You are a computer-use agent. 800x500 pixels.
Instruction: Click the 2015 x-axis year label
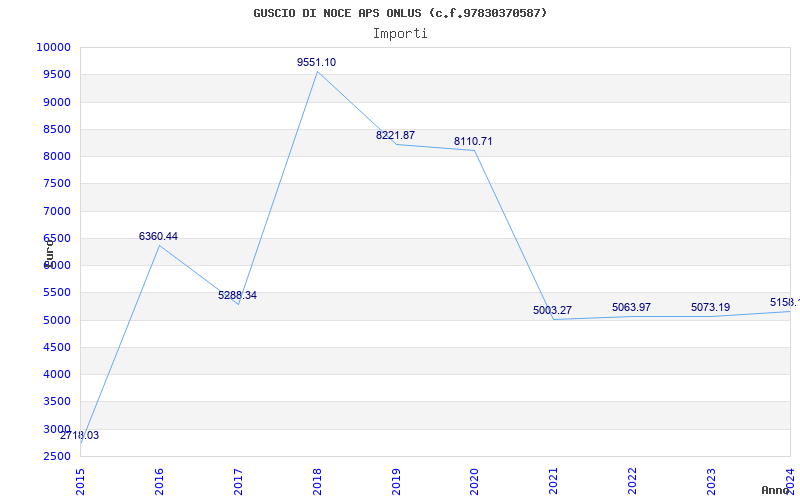(80, 481)
